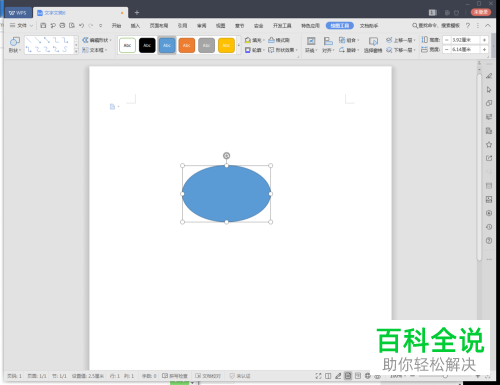500x385 pixels.
Task: Click the Print Preview icon
Action: tap(72, 25)
